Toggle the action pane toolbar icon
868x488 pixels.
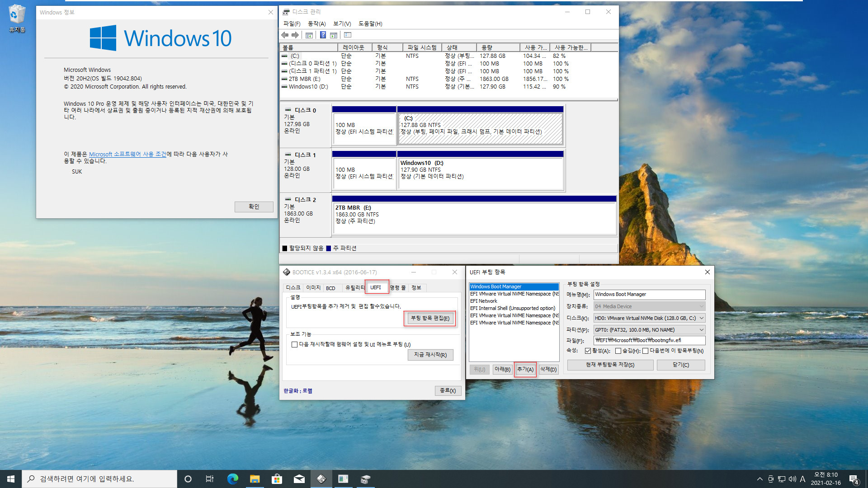point(334,35)
